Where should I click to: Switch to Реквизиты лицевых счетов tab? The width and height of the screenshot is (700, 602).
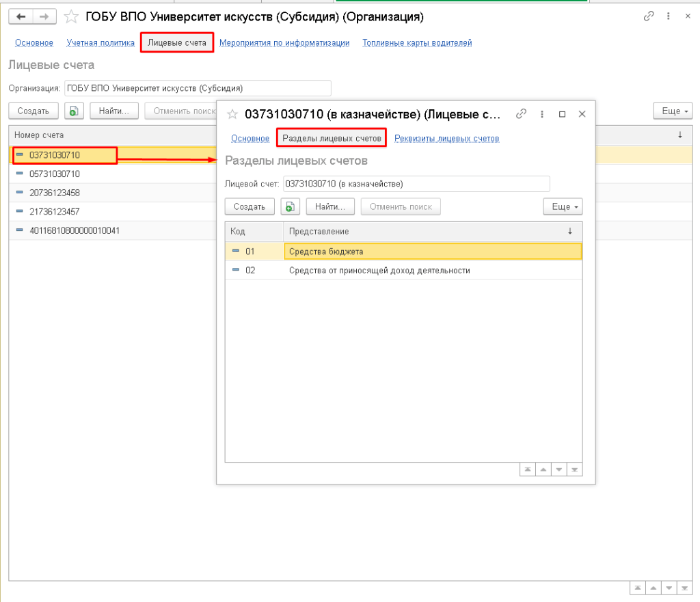tap(446, 138)
